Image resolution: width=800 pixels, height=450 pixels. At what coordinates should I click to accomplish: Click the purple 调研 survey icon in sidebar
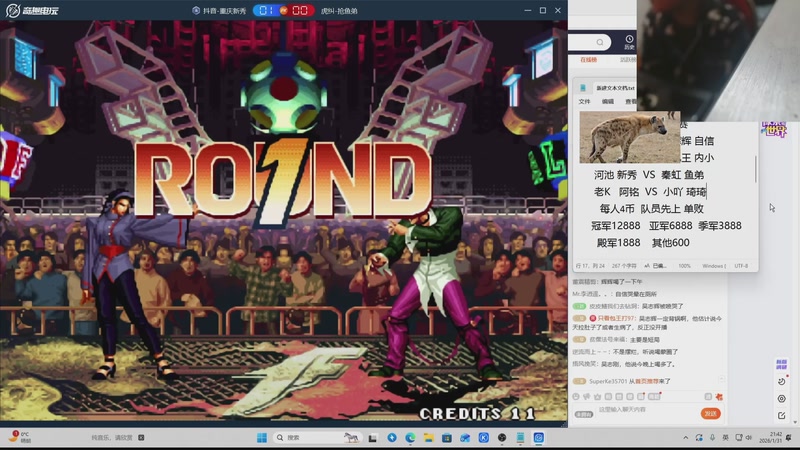(781, 364)
